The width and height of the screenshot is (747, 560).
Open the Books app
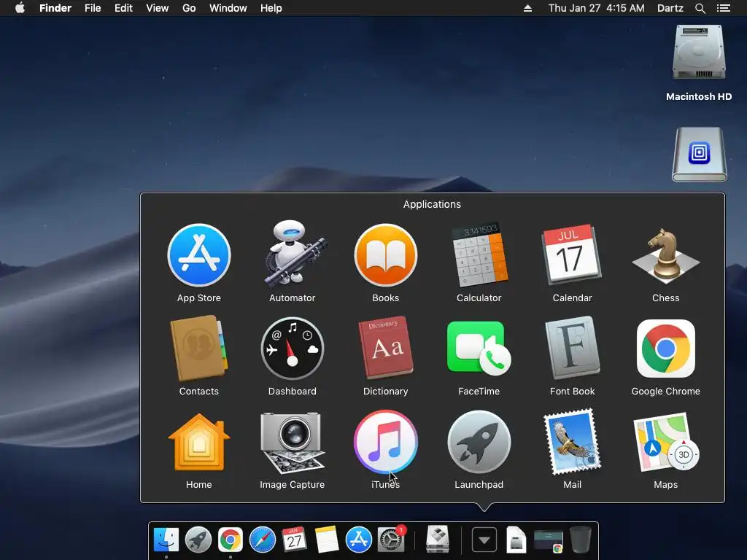[x=386, y=256]
